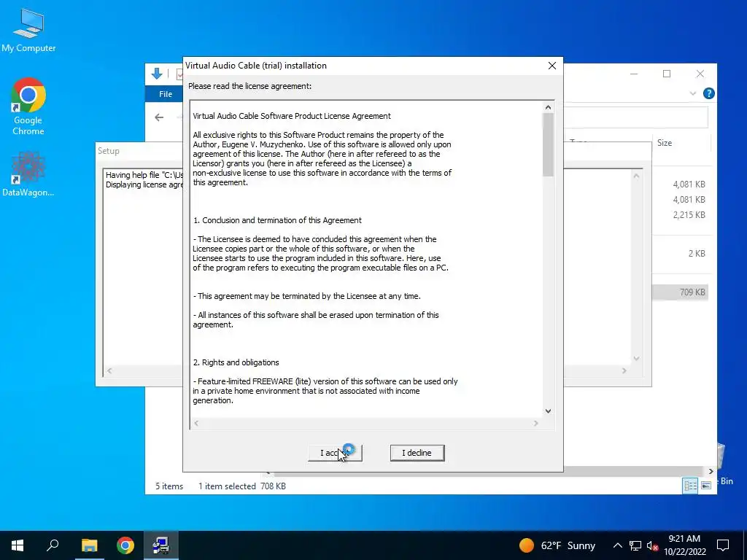The width and height of the screenshot is (747, 560).
Task: Expand the File Explorer ribbon chevron
Action: pyautogui.click(x=693, y=94)
